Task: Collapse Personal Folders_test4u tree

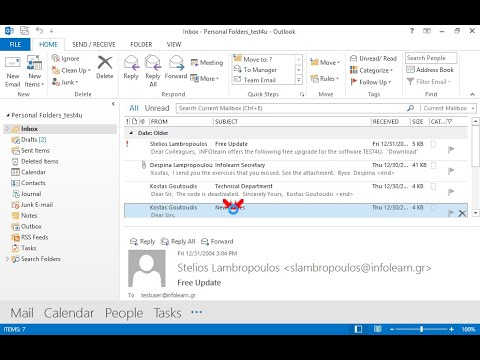Action: click(x=8, y=115)
